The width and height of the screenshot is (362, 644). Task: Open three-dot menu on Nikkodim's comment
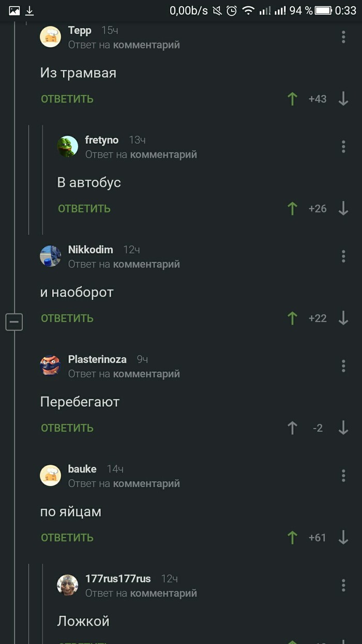click(x=343, y=256)
